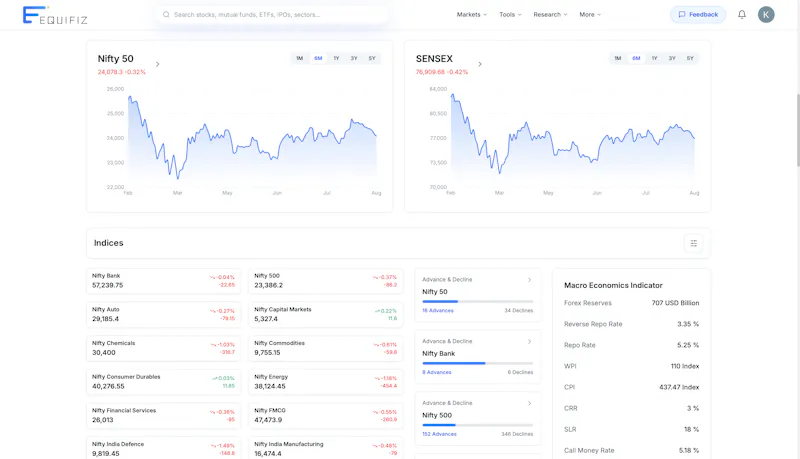Open the notifications bell
Viewport: 800px width, 459px height.
[742, 15]
